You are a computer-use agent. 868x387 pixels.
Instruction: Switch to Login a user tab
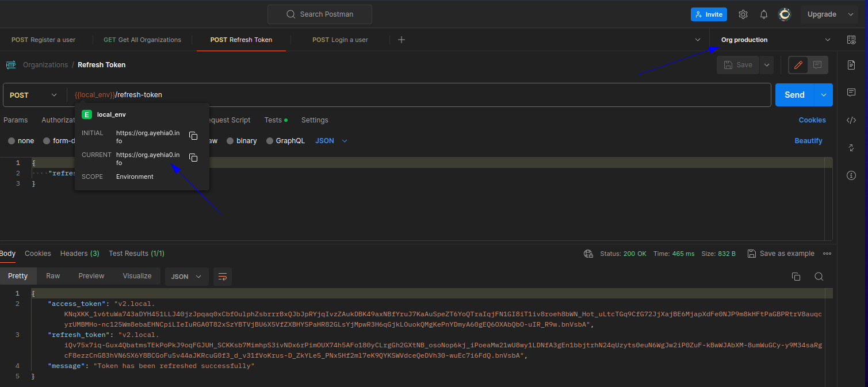(340, 40)
